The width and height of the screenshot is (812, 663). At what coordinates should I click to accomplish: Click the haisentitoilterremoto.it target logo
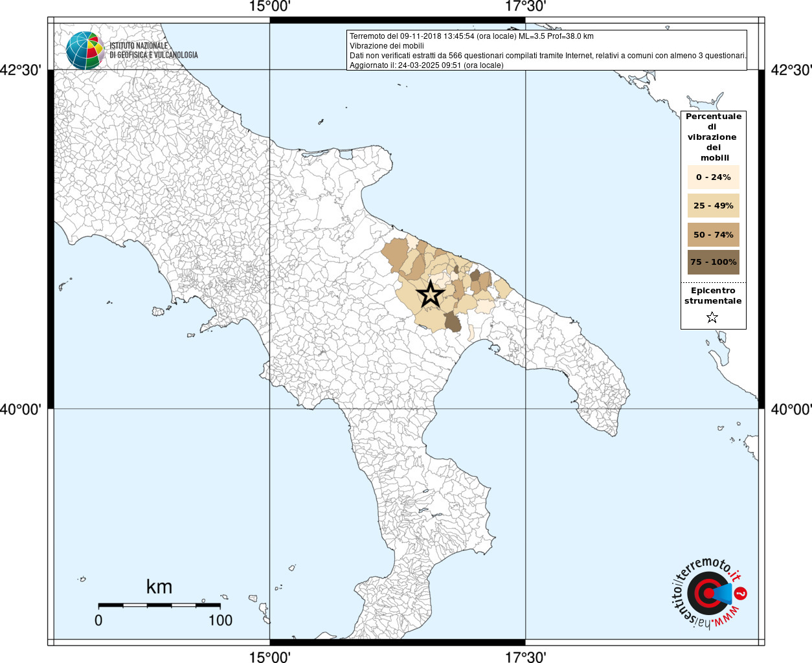pyautogui.click(x=706, y=592)
